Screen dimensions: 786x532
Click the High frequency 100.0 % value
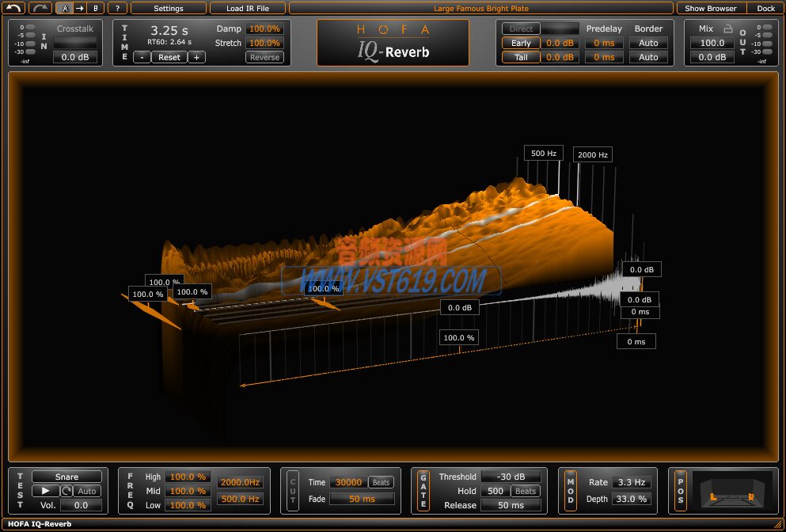pyautogui.click(x=188, y=477)
